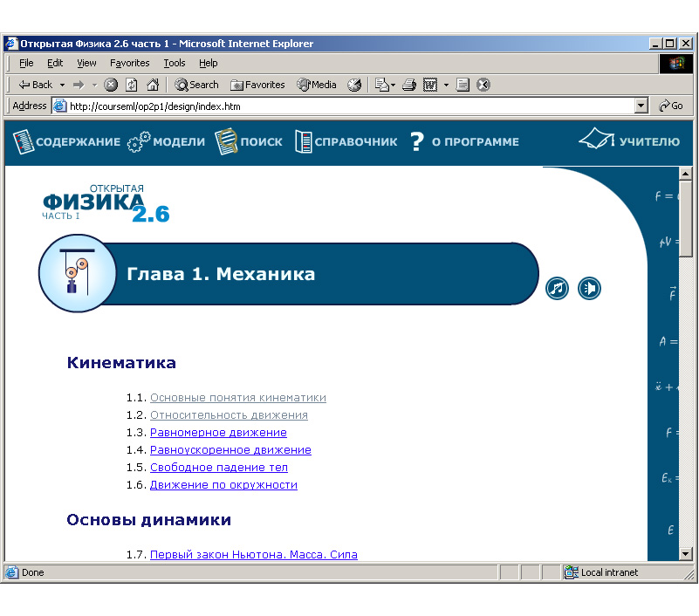Open the Содержание contents icon

(23, 141)
